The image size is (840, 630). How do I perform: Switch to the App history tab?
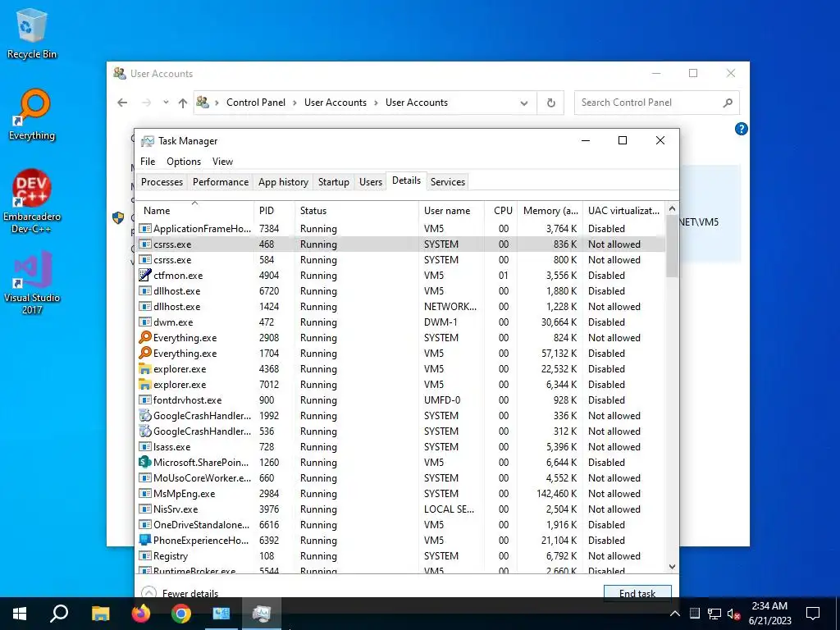click(x=283, y=182)
